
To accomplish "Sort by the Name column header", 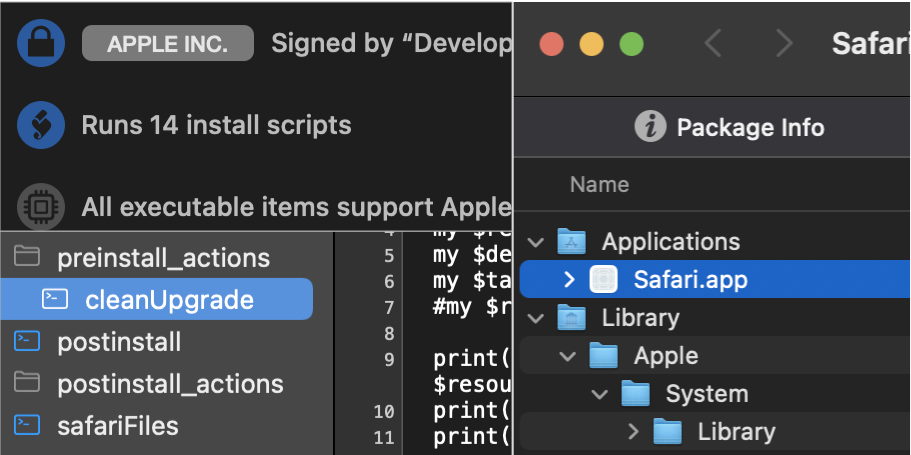I will pyautogui.click(x=600, y=184).
